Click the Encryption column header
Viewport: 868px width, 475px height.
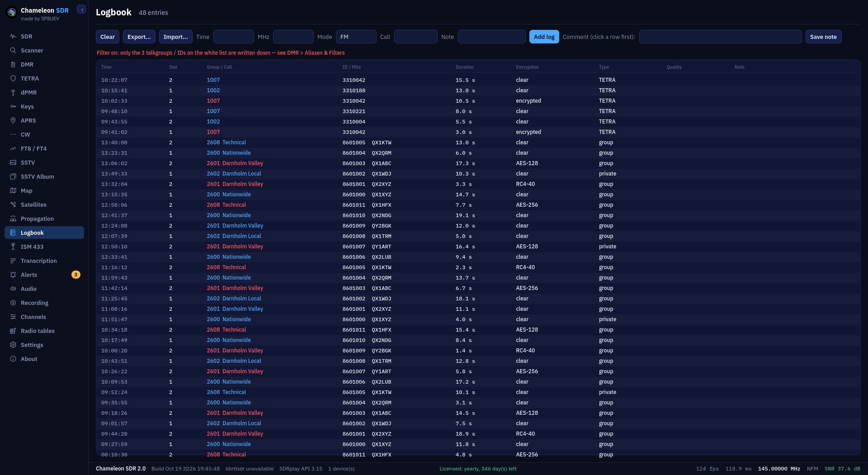(527, 67)
